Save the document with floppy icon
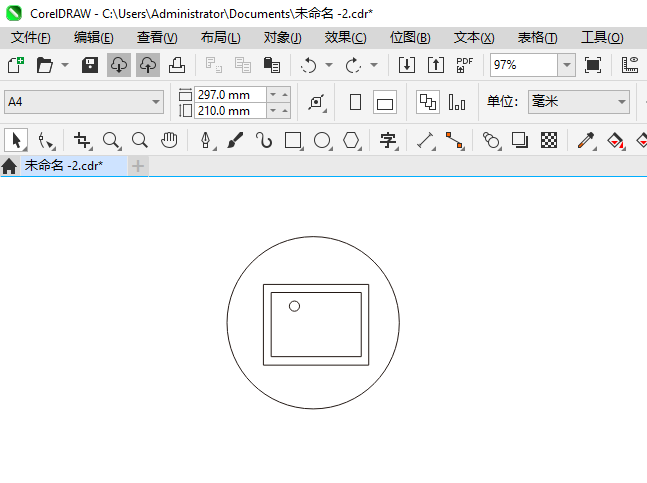Image resolution: width=647 pixels, height=483 pixels. coord(90,65)
